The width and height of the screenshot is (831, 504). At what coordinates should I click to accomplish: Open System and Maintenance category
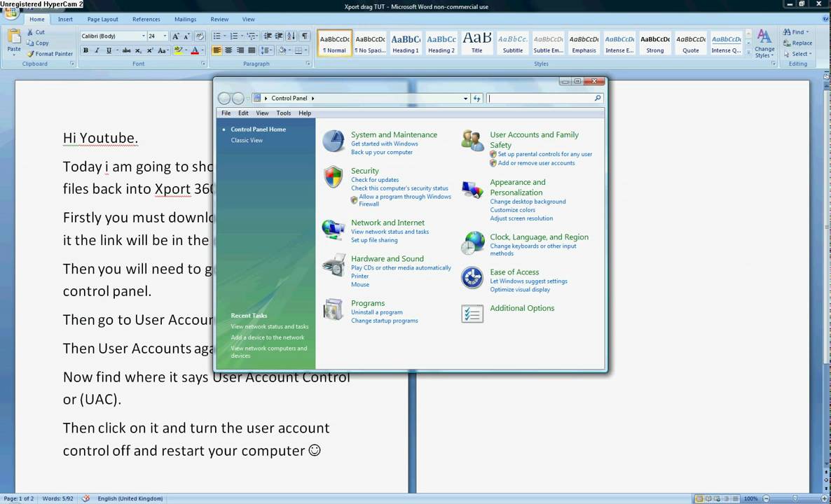tap(394, 134)
